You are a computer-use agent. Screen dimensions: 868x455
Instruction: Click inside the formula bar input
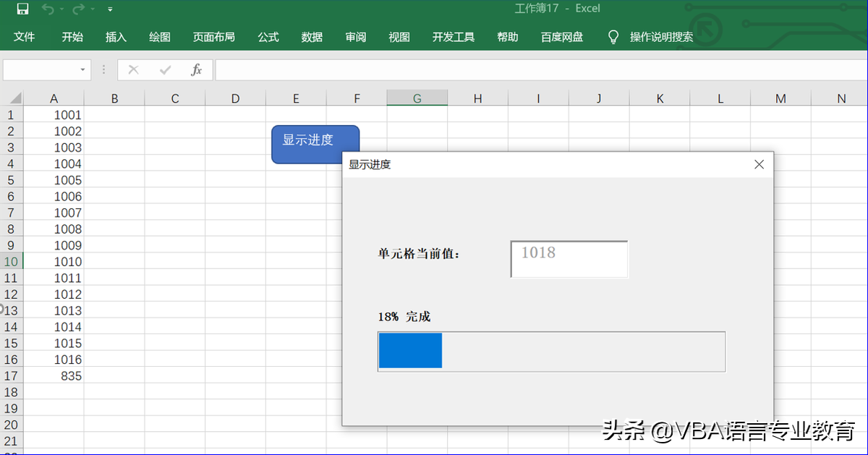pos(541,70)
